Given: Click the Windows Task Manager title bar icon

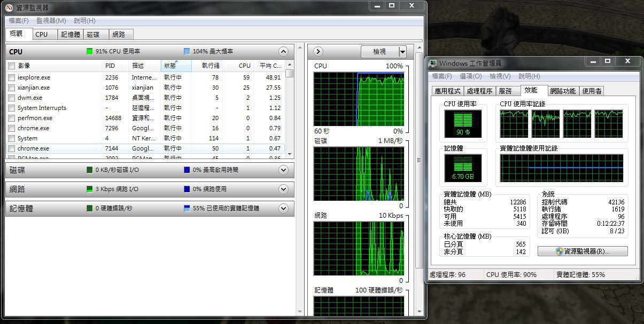Looking at the screenshot, I should point(433,64).
